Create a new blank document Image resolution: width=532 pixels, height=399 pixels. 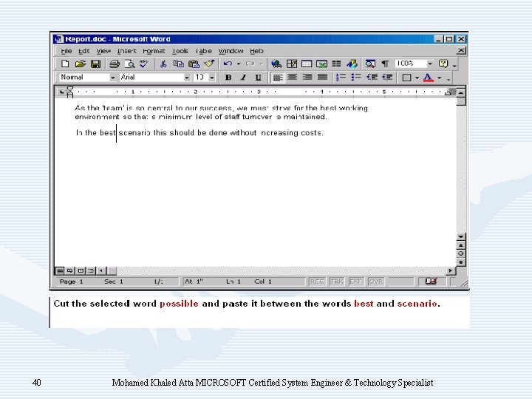pos(65,64)
